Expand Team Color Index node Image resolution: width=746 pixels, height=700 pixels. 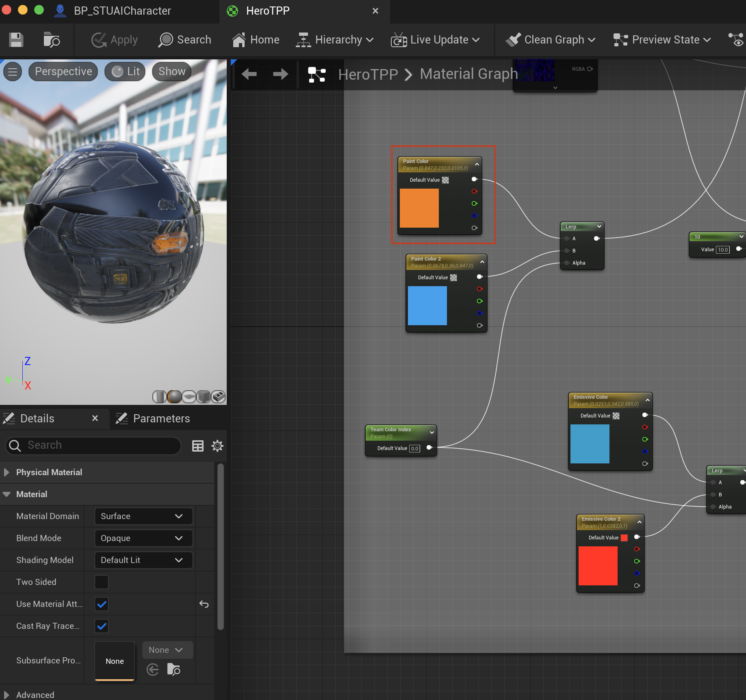pyautogui.click(x=432, y=433)
